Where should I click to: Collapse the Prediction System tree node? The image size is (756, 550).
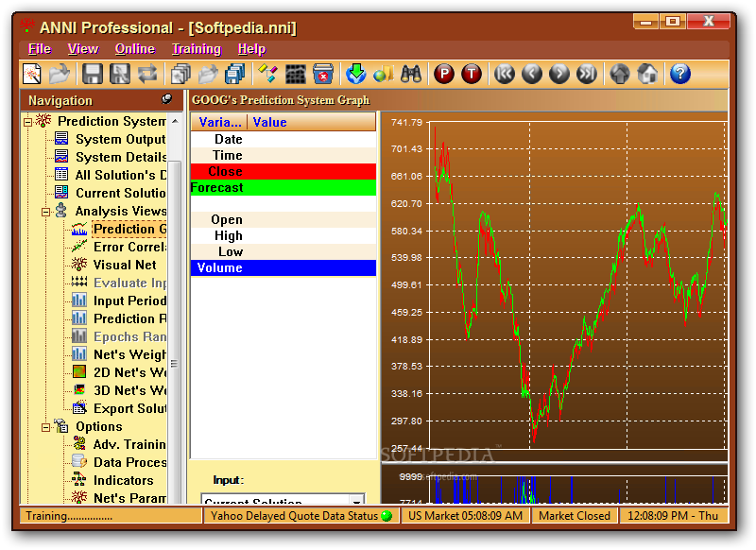(x=28, y=122)
